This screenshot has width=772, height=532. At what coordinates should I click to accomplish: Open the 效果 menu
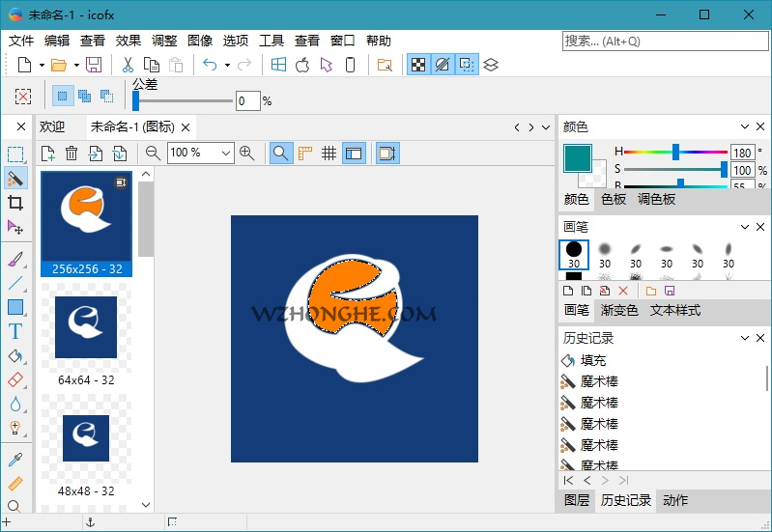[129, 41]
